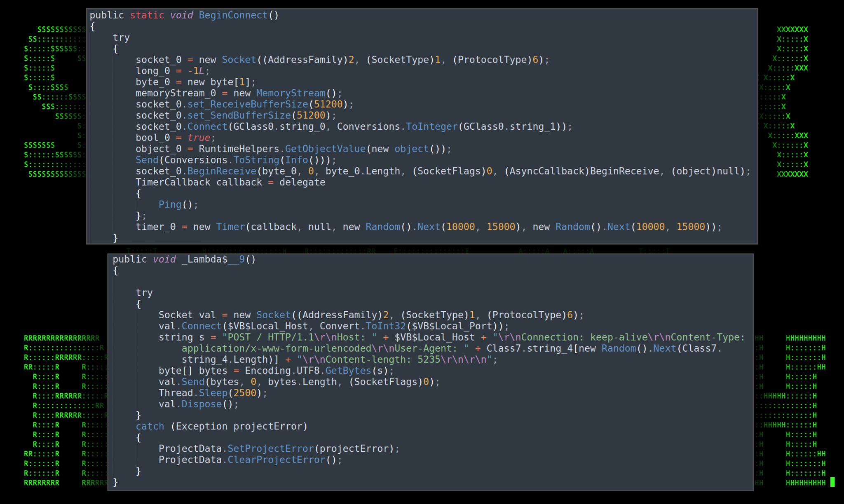
Task: Click the timer_0 variable assignment
Action: 155,227
